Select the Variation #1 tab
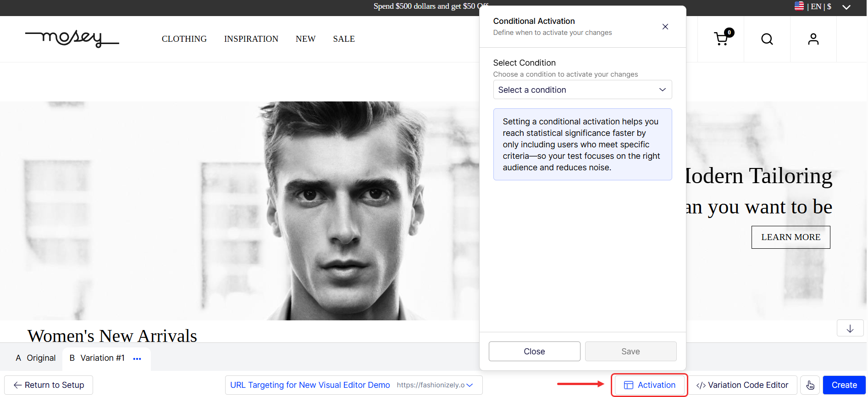The image size is (868, 397). 98,358
